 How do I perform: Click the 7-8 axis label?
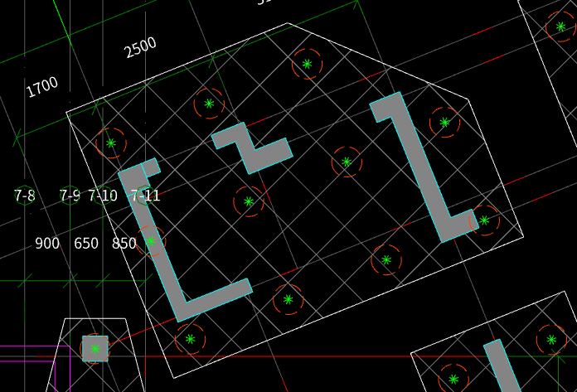tap(24, 196)
